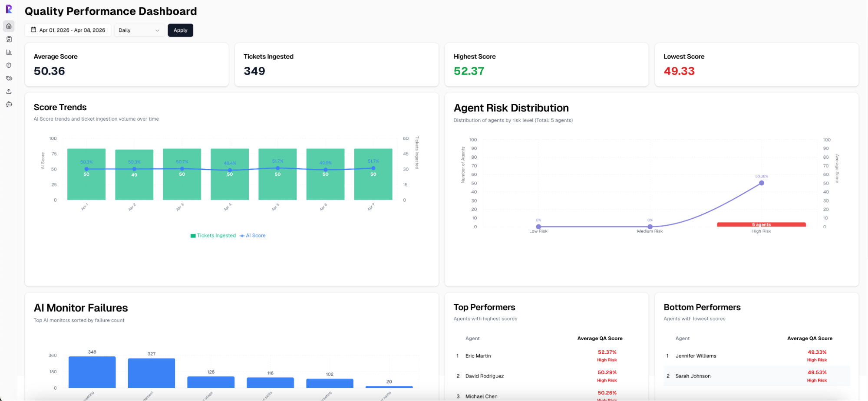Click the 348 failures monitor bar
The image size is (868, 401).
92,372
